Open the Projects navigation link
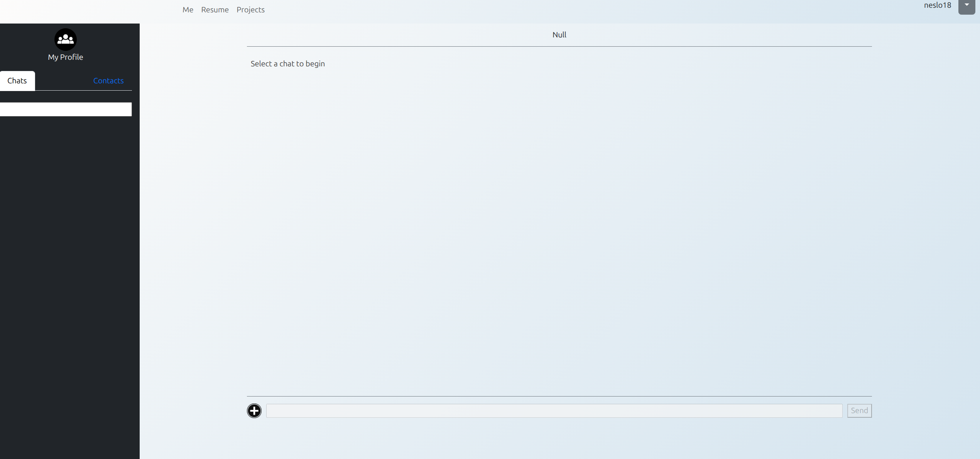 pyautogui.click(x=250, y=10)
